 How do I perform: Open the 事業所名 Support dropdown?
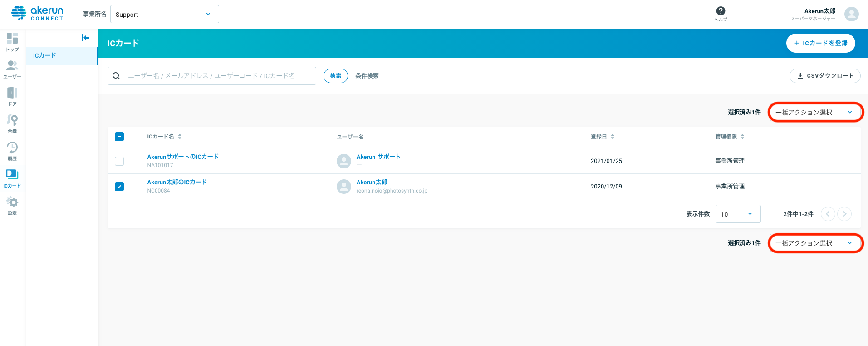tap(165, 14)
